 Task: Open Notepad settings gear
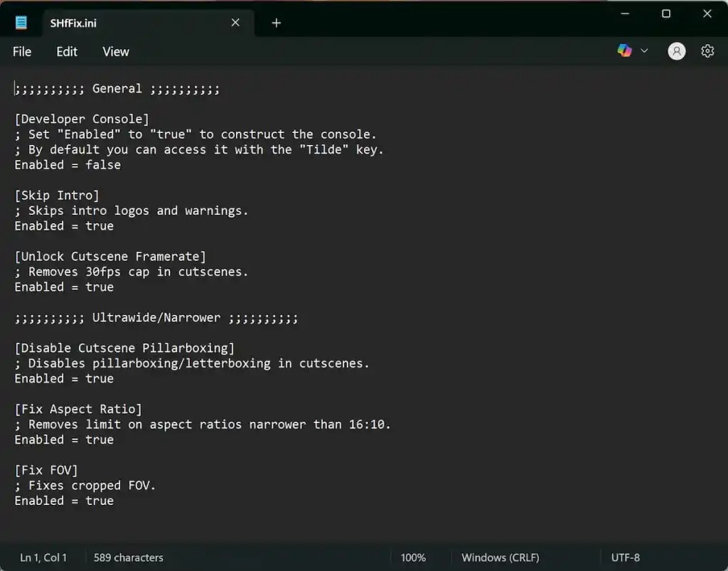707,51
